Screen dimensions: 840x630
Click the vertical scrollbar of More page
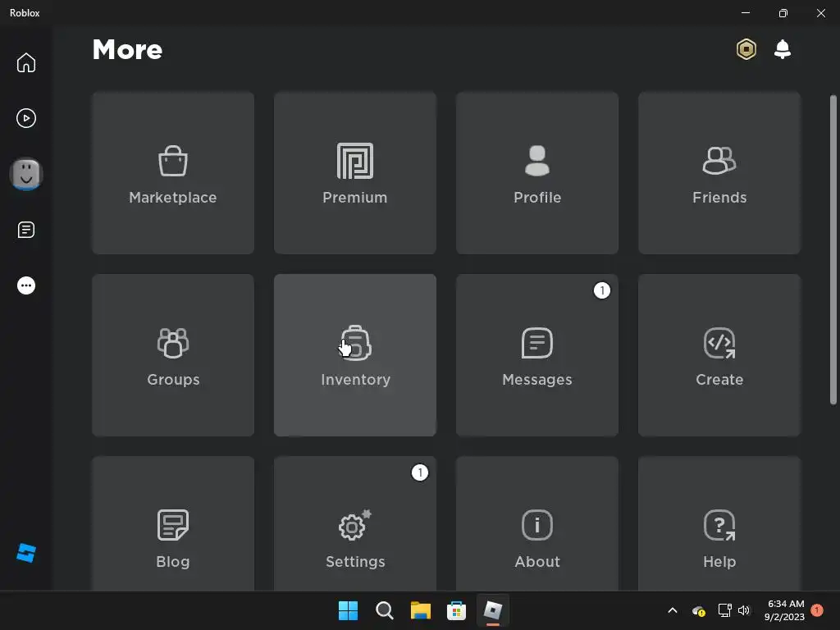tap(833, 249)
